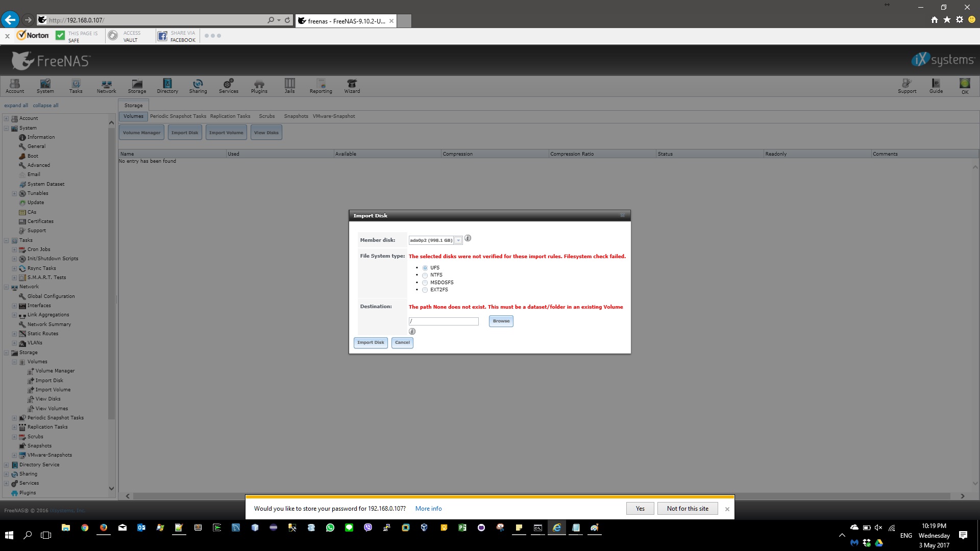Viewport: 980px width, 551px height.
Task: Expand the Tunables tree node
Action: [14, 193]
